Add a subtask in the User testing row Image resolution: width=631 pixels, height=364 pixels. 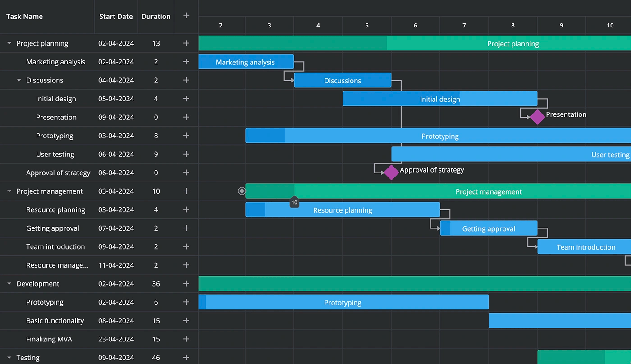[x=186, y=154]
